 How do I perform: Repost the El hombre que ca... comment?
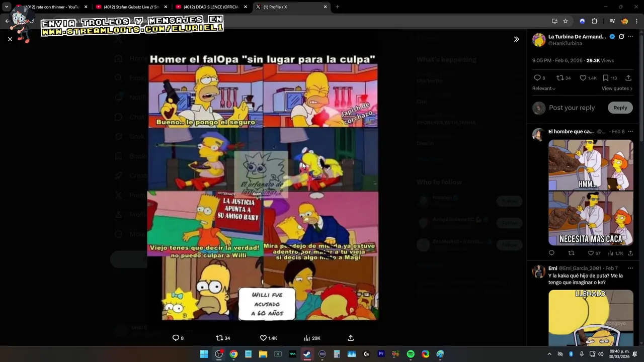[571, 253]
